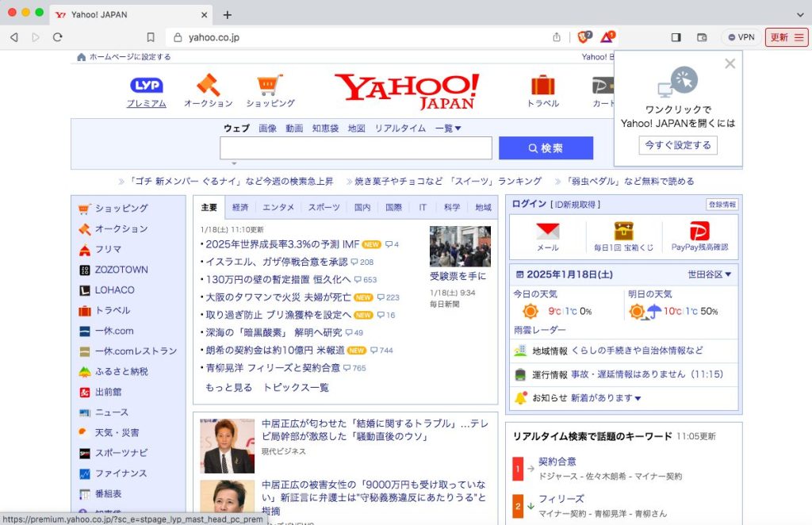Change region with 世田谷区 dropdown
Screen dimensions: 812x525
click(709, 274)
